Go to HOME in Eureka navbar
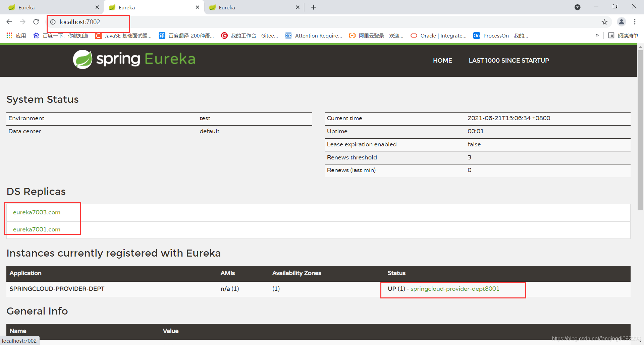Screen dimensions: 644x345 (x=442, y=61)
